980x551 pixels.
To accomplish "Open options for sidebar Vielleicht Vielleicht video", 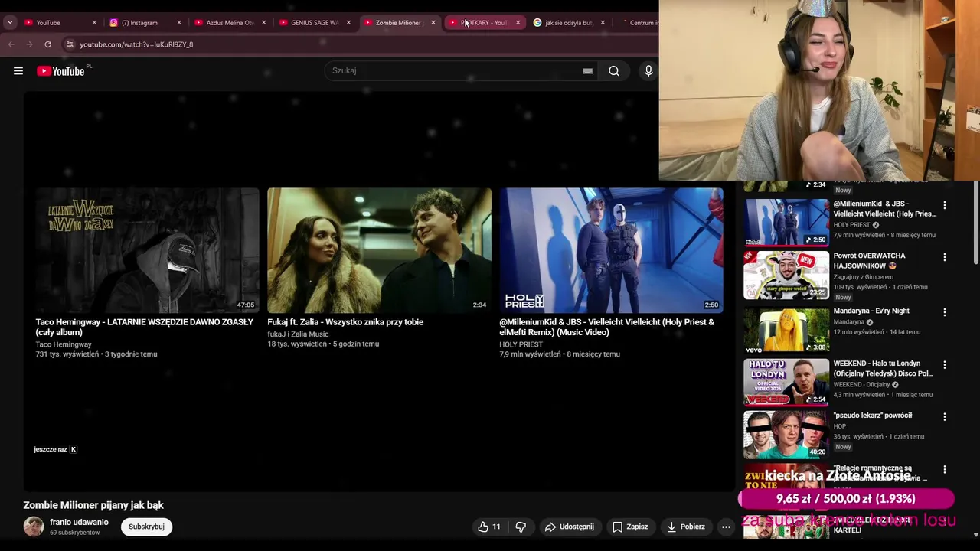I will pos(944,205).
